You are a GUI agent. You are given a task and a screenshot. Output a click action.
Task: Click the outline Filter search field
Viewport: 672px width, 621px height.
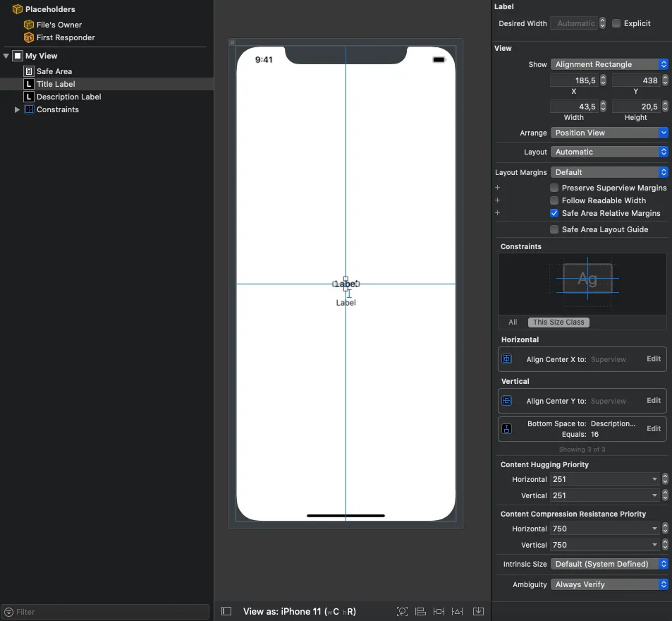click(106, 612)
